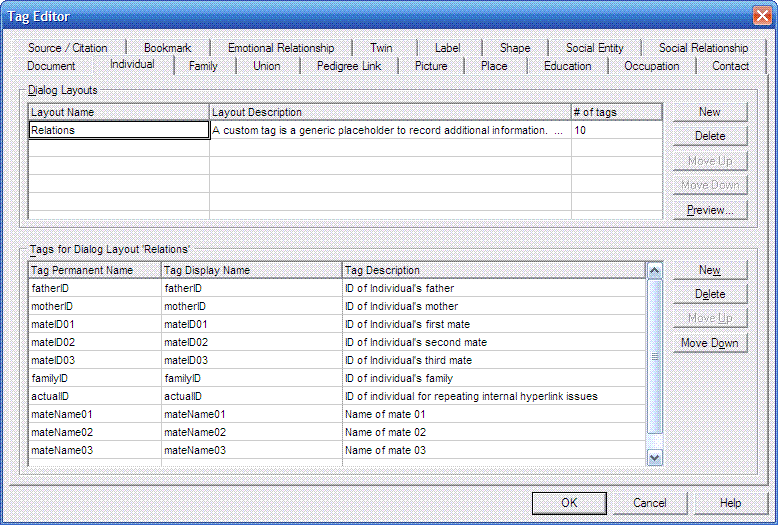
Task: Cancel the Tag Editor dialog
Action: [650, 503]
